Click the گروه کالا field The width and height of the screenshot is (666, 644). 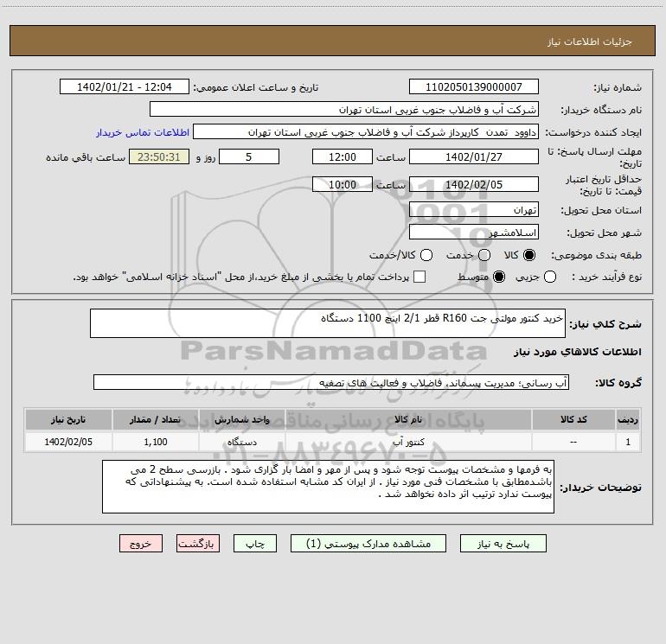pyautogui.click(x=331, y=382)
